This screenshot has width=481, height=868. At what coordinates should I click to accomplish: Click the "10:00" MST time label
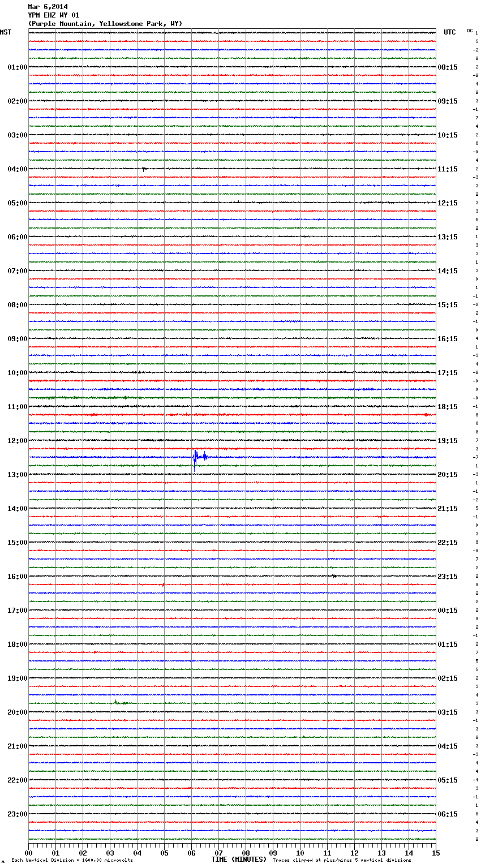[18, 373]
